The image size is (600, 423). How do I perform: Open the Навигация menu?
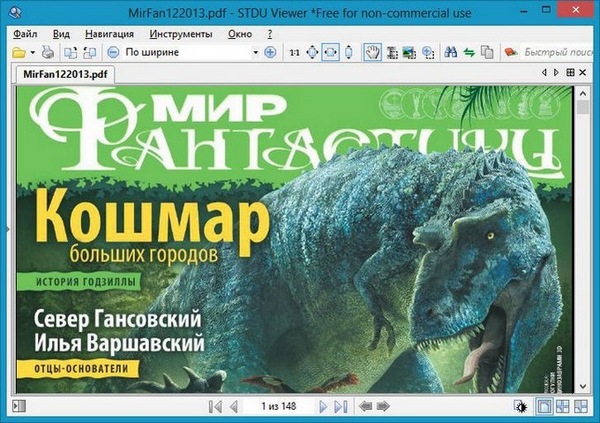(x=109, y=34)
